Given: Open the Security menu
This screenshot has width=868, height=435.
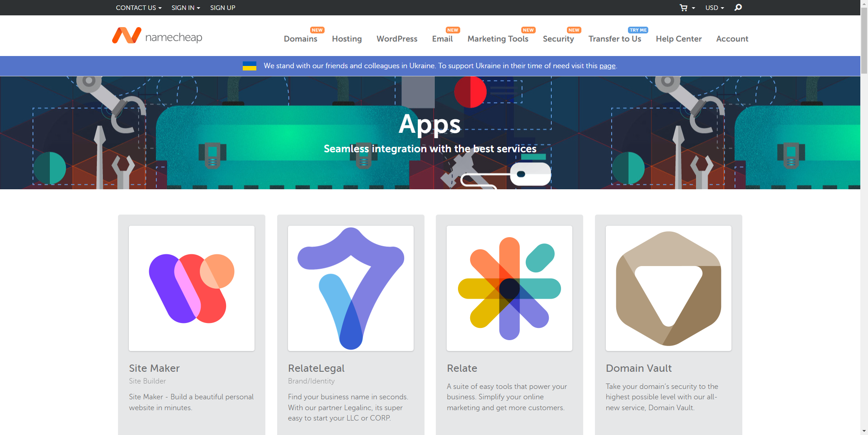Looking at the screenshot, I should [558, 39].
